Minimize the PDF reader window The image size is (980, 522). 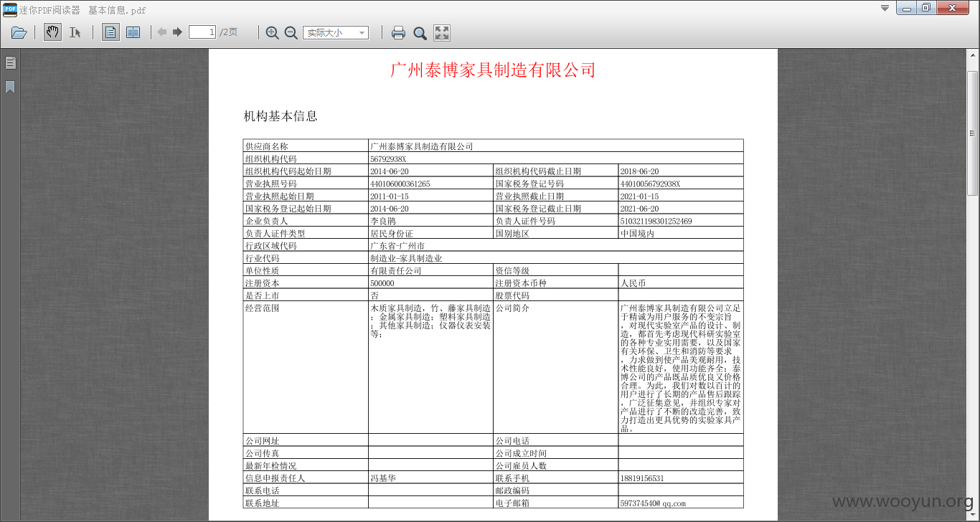907,8
